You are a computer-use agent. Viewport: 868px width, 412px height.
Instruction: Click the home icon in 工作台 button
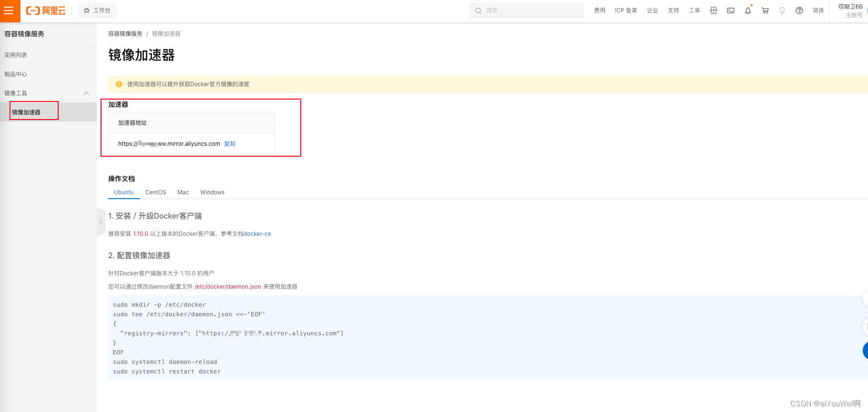click(87, 10)
